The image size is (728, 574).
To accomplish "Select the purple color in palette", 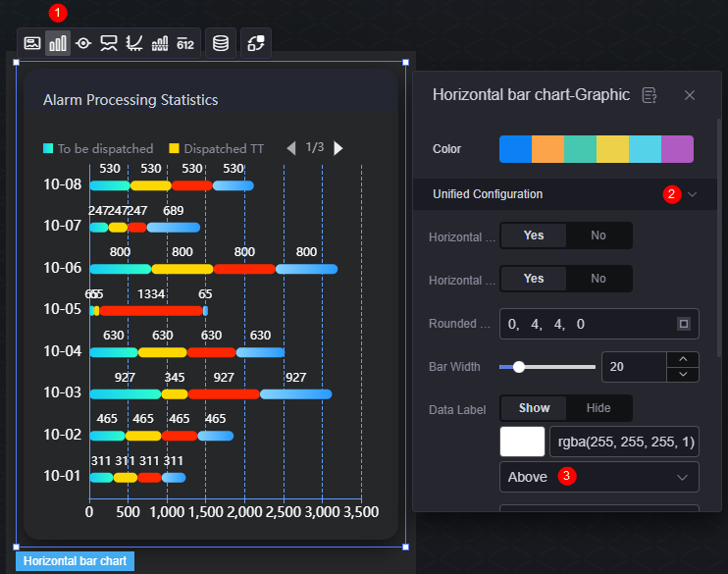I will coord(677,149).
